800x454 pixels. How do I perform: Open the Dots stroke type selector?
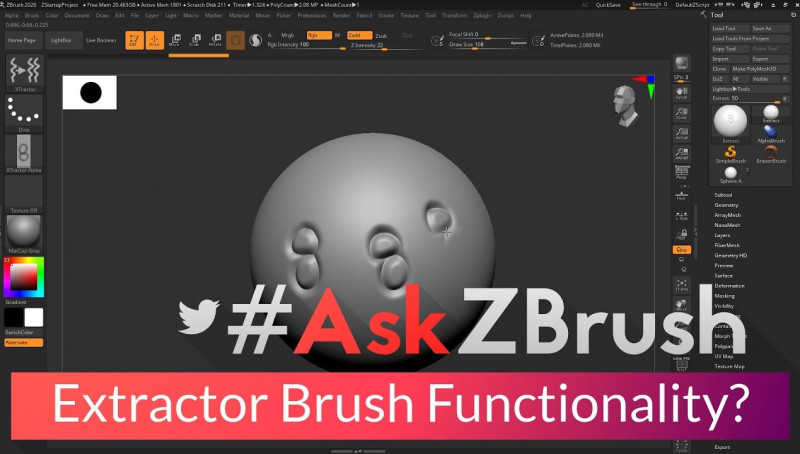[x=24, y=111]
